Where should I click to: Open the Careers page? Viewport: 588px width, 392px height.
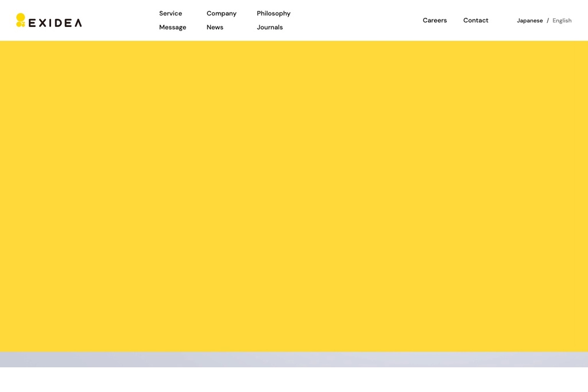(434, 20)
